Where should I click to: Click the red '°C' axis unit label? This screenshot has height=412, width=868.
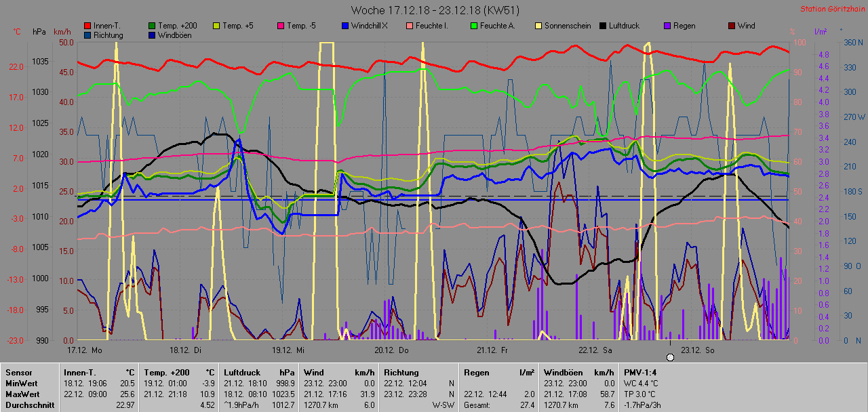click(17, 32)
